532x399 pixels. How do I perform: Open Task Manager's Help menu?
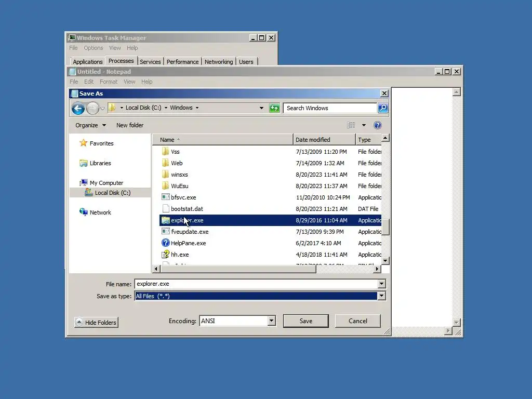point(132,48)
